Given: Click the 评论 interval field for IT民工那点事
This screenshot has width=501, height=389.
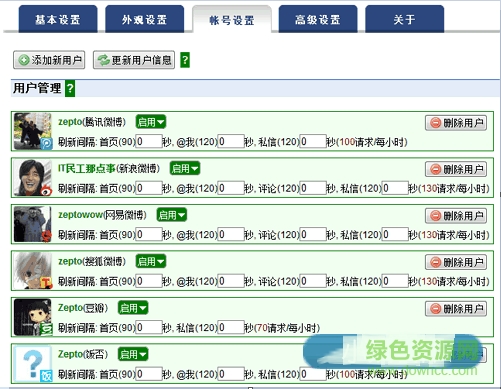Looking at the screenshot, I should coord(313,188).
